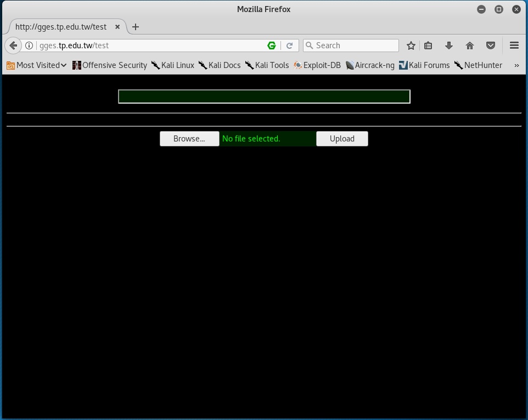Expand the Most Visited bookmarks folder
The width and height of the screenshot is (528, 420).
[x=37, y=65]
